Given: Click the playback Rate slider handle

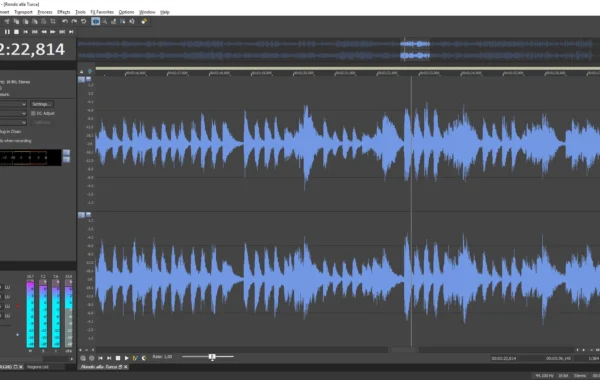Looking at the screenshot, I should 212,357.
